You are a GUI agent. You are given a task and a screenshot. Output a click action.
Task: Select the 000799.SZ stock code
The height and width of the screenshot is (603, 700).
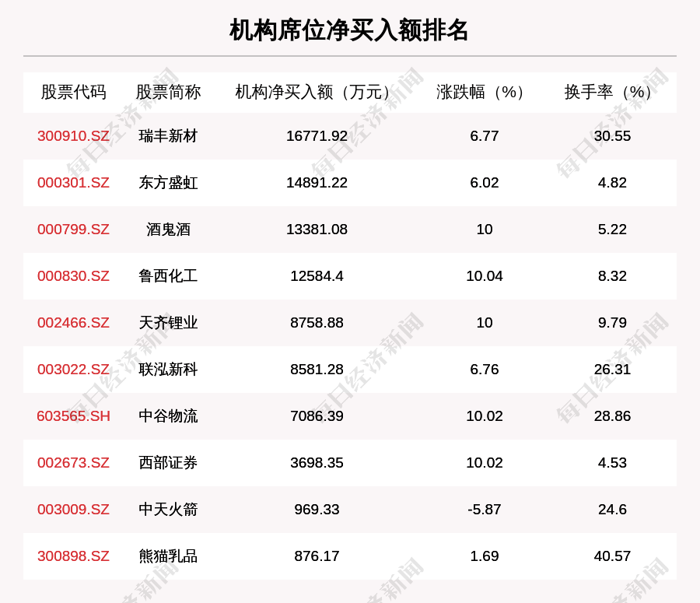click(x=73, y=230)
